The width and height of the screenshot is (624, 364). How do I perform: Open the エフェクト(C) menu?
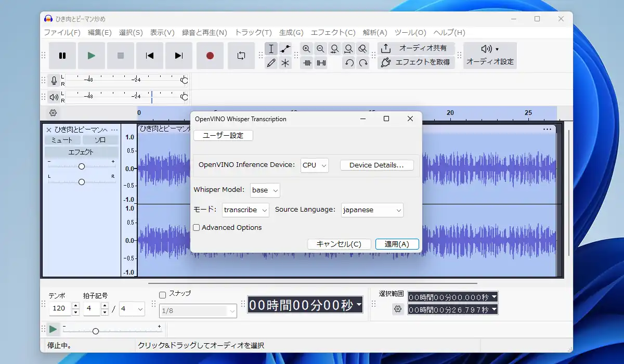tap(333, 32)
